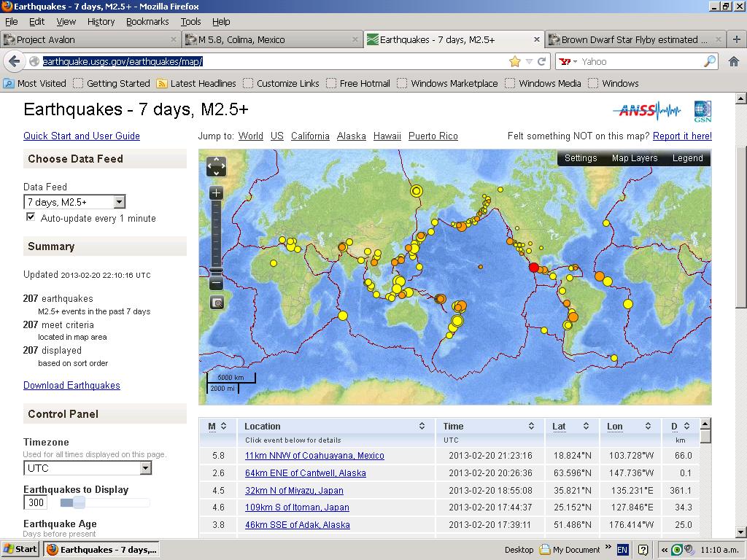This screenshot has height=560, width=747.
Task: Open the Bookmarks menu
Action: pyautogui.click(x=147, y=22)
